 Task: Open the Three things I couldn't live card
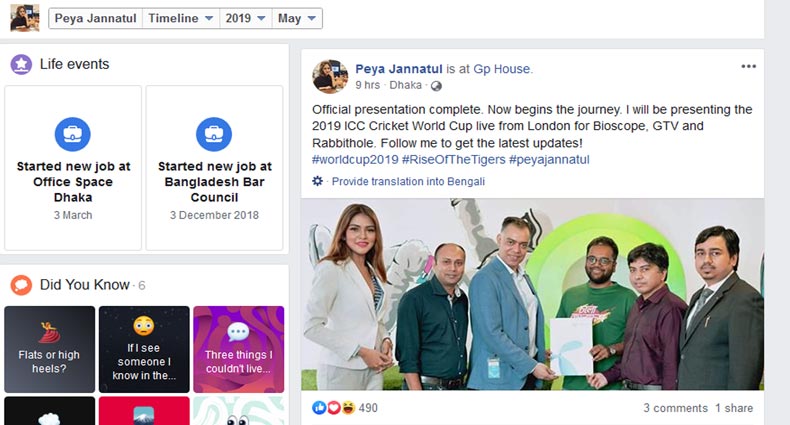coord(238,349)
